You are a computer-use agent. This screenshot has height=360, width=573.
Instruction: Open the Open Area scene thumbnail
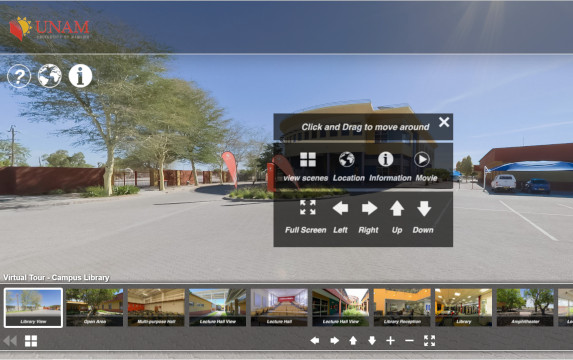[95, 307]
